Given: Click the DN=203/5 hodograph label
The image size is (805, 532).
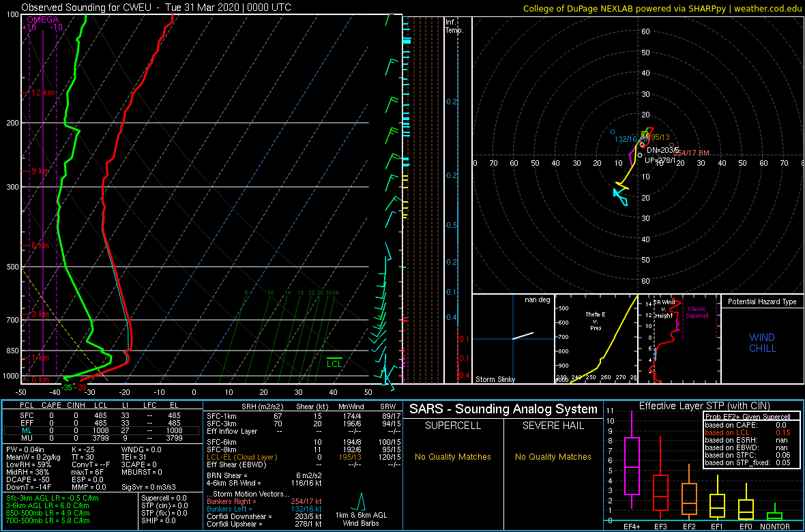Looking at the screenshot, I should pyautogui.click(x=663, y=150).
